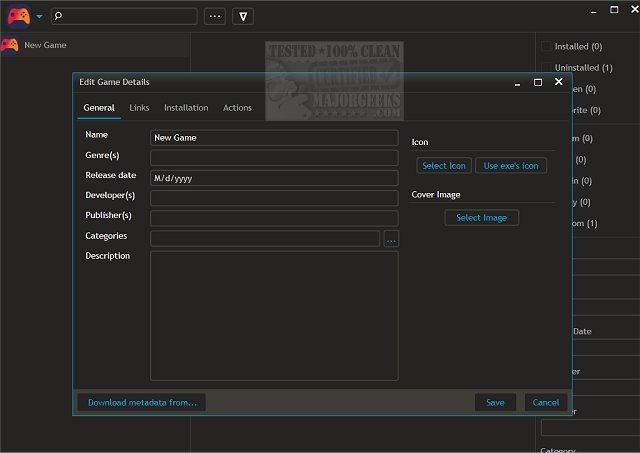640x453 pixels.
Task: Click Use exe's icon button
Action: point(510,166)
